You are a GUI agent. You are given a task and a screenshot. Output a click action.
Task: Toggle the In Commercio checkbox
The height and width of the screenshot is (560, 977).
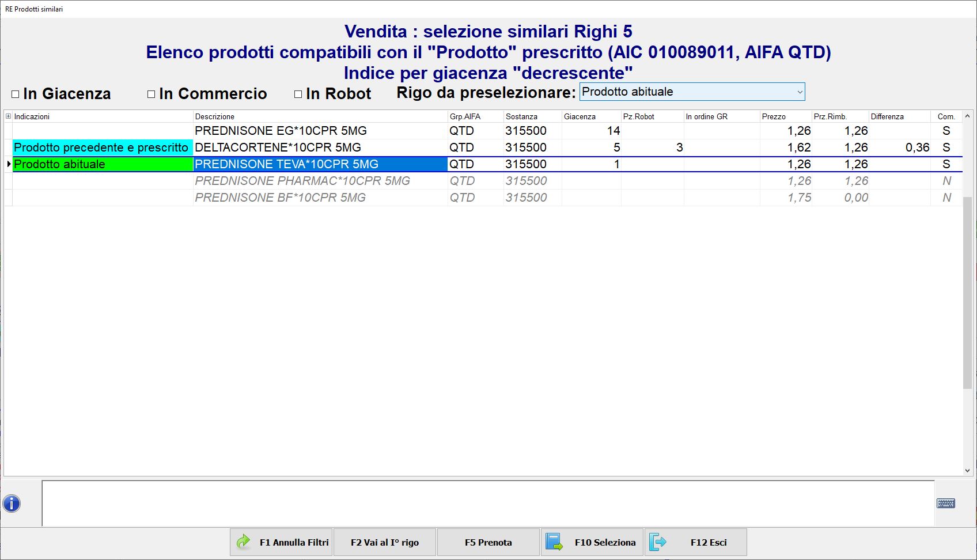(x=152, y=94)
